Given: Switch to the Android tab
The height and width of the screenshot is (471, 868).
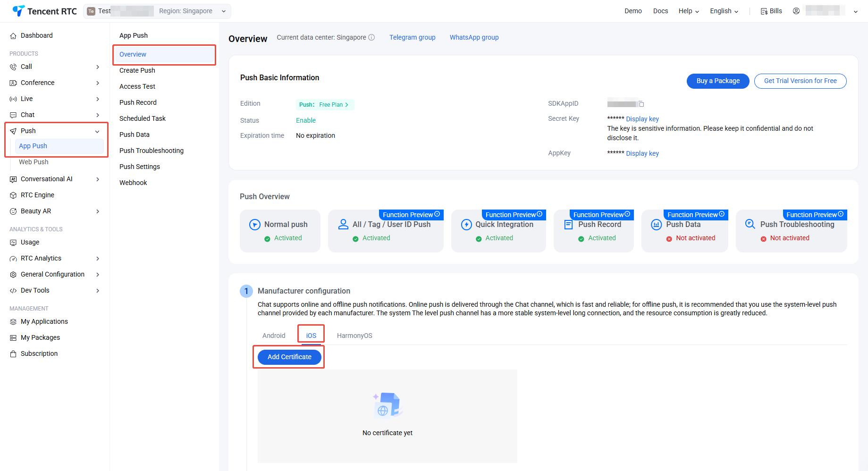Looking at the screenshot, I should (274, 336).
